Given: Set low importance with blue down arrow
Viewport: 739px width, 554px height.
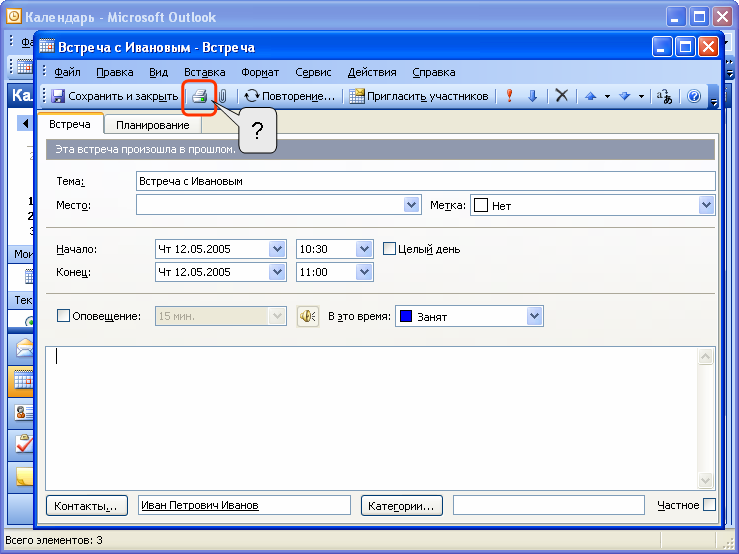Looking at the screenshot, I should tap(533, 96).
